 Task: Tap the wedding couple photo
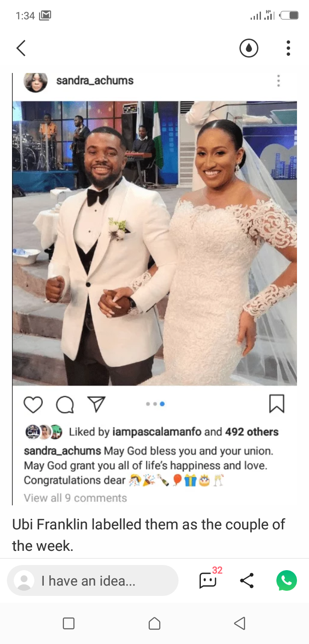tap(154, 243)
